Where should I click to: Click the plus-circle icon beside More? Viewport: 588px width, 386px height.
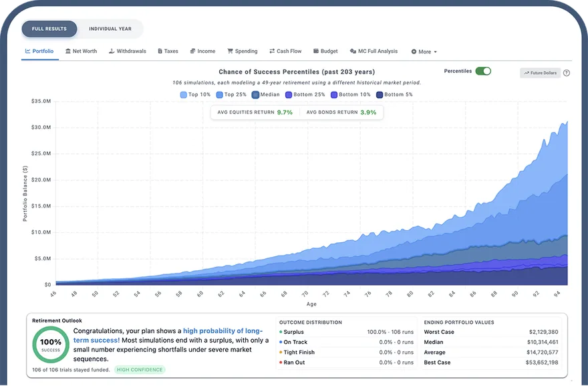(x=414, y=52)
